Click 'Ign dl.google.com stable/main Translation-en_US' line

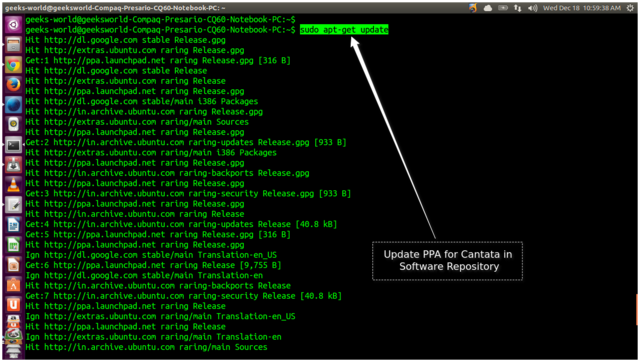click(x=151, y=255)
